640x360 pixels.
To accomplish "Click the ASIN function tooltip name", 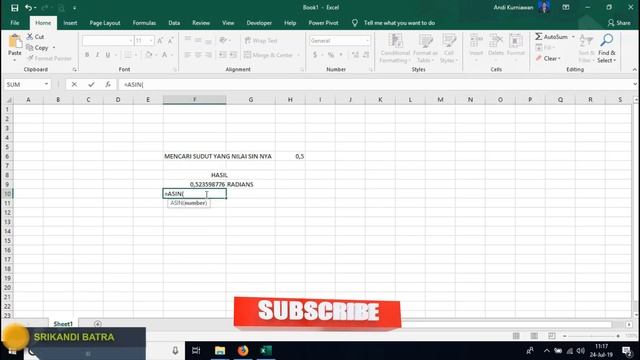I will click(x=176, y=203).
